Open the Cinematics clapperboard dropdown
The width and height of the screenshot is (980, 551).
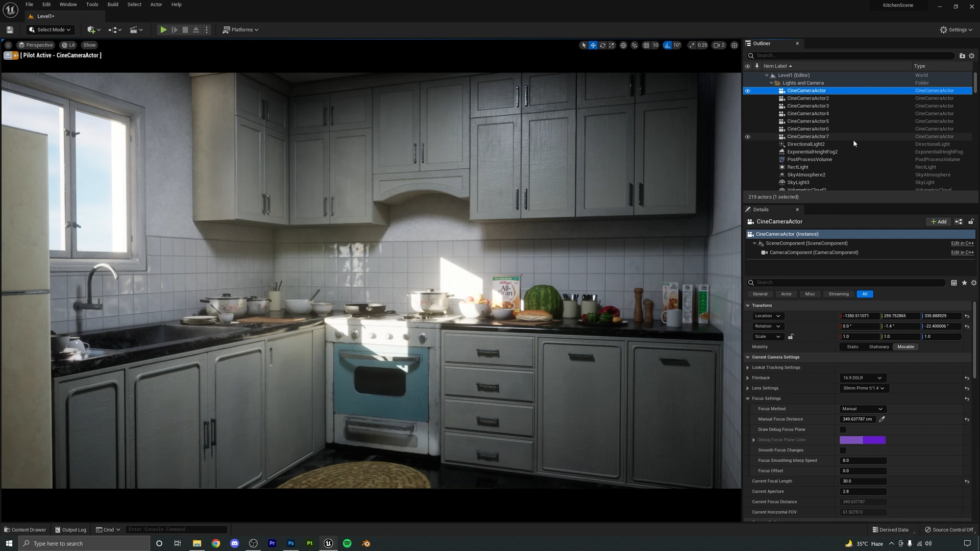point(136,30)
